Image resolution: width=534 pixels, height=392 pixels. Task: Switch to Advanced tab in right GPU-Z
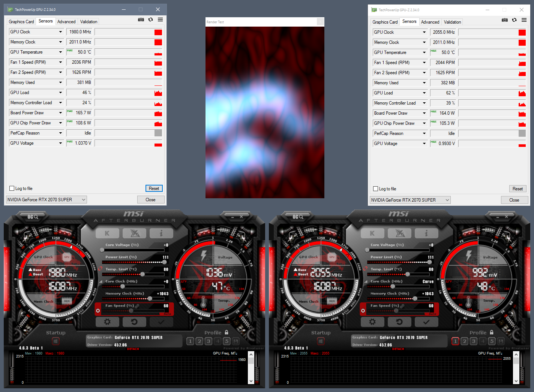tap(430, 22)
